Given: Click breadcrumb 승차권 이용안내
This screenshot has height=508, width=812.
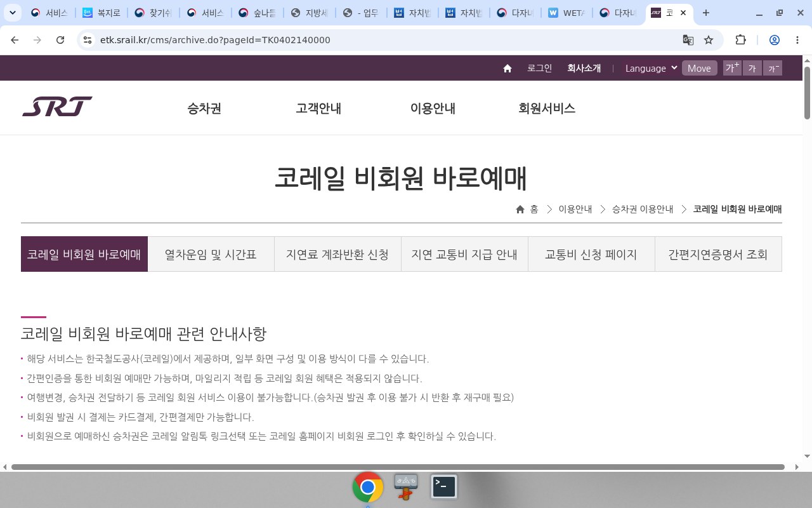Looking at the screenshot, I should pos(643,210).
